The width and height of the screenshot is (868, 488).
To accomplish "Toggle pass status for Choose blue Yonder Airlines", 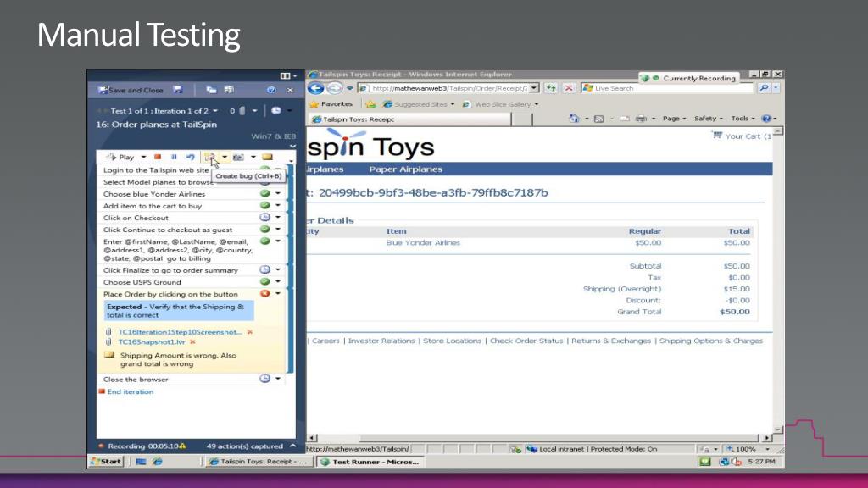I will 265,194.
